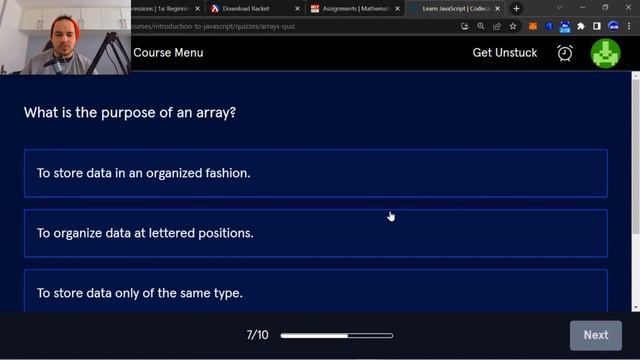Close the Download Racket tab
Viewport: 640px width, 360px height.
coord(297,9)
